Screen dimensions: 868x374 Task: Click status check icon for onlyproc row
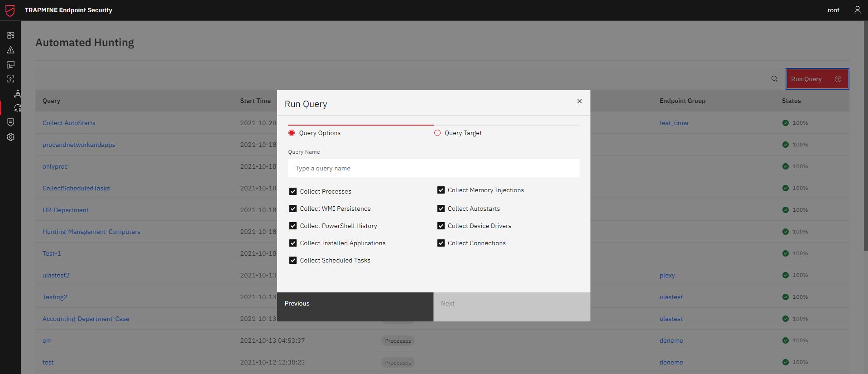(785, 166)
